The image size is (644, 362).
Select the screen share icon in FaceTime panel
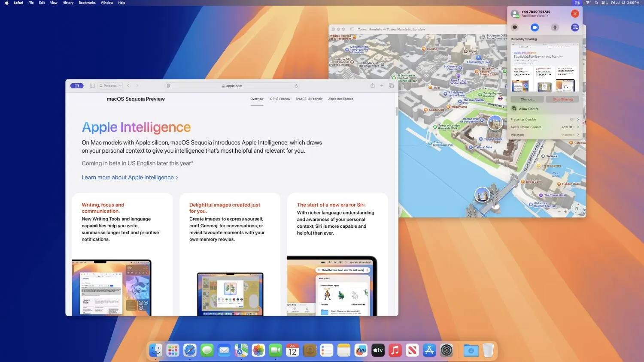coord(575,27)
